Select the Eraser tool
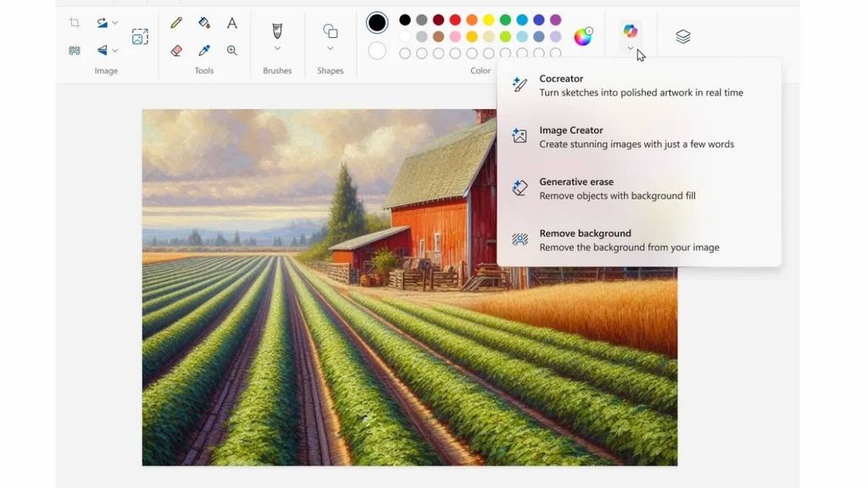 click(x=175, y=51)
